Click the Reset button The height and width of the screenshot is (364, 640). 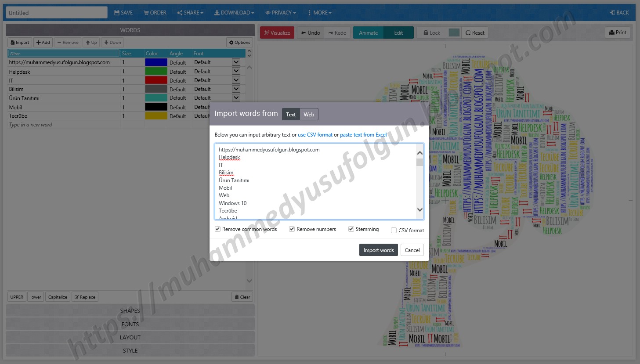(x=475, y=33)
